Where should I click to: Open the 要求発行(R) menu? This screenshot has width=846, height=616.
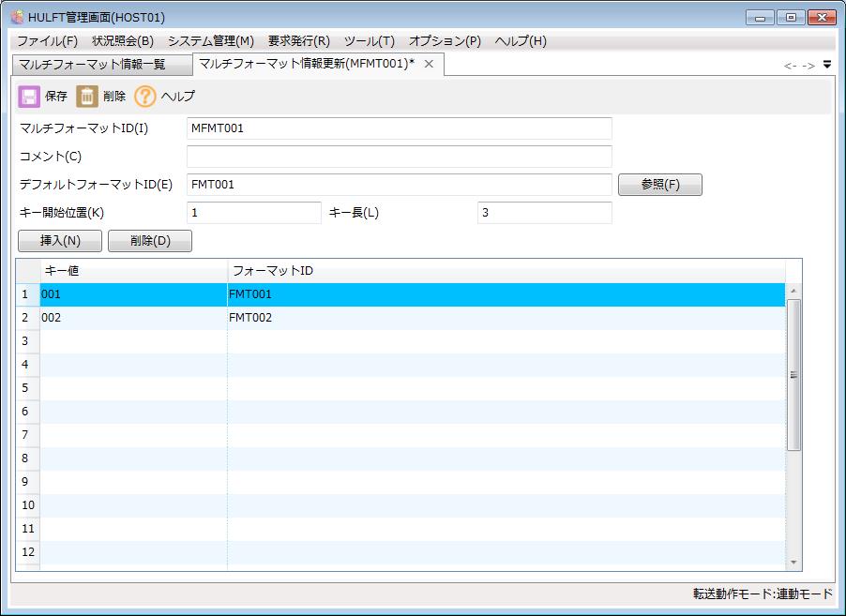point(299,41)
